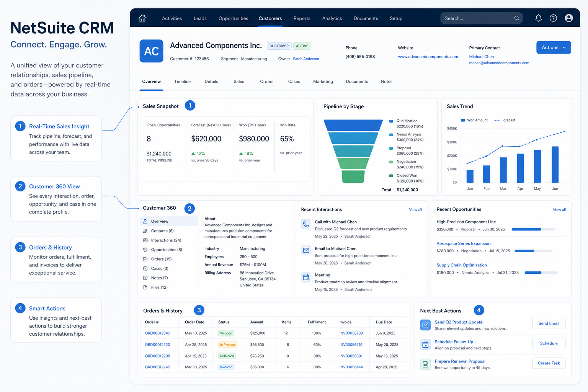Click the Shipped status badge
588x392 pixels.
226,333
